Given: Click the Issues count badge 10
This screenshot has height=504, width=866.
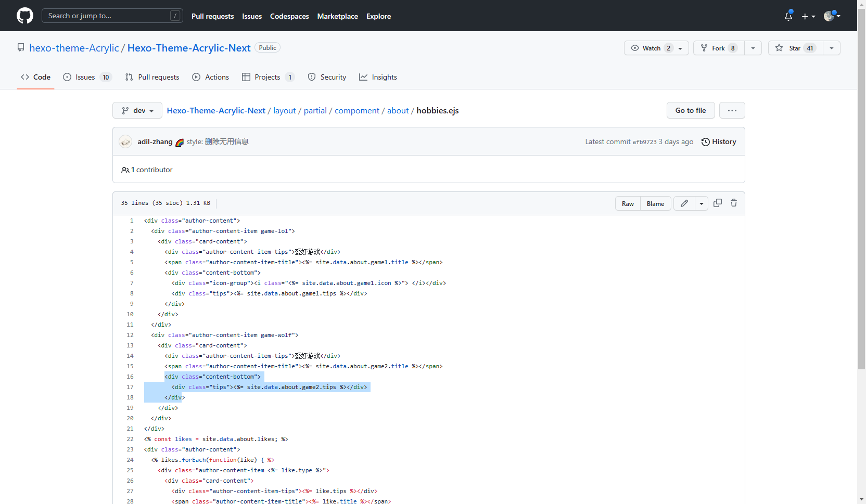Looking at the screenshot, I should (106, 77).
